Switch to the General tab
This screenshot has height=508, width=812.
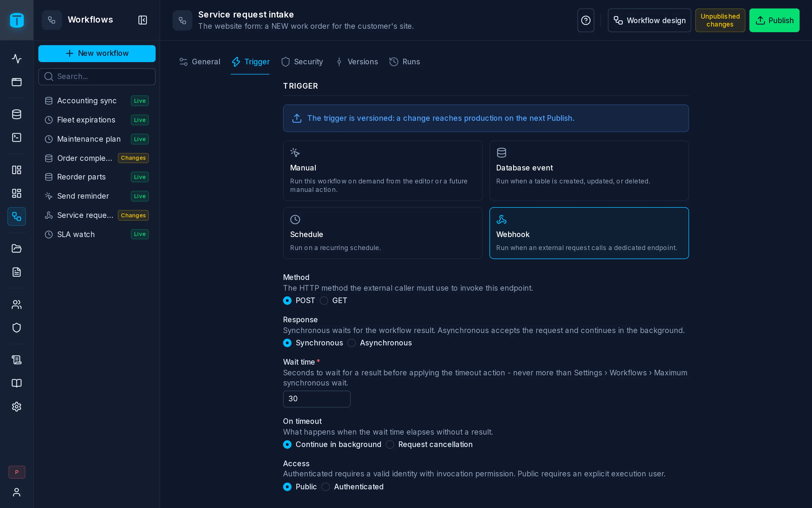[x=200, y=62]
